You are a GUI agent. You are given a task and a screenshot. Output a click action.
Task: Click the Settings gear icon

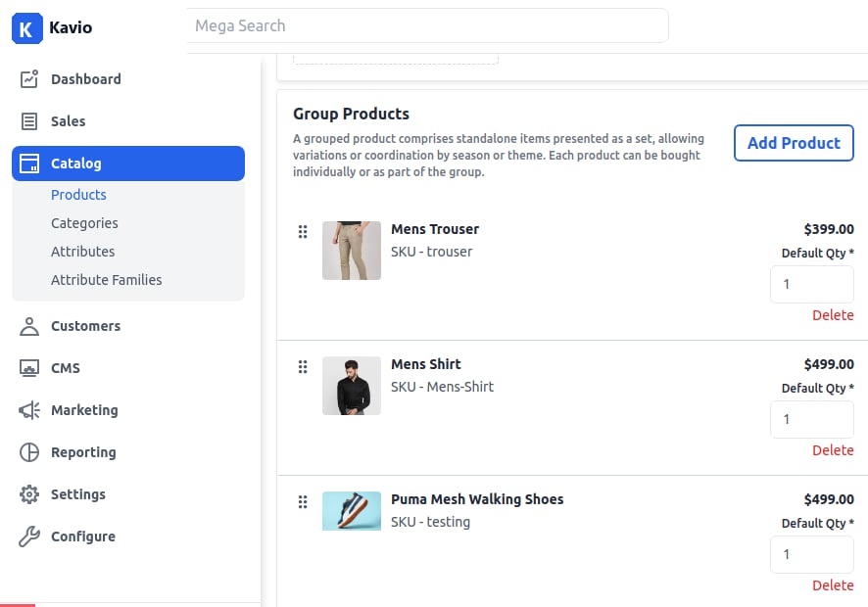28,494
